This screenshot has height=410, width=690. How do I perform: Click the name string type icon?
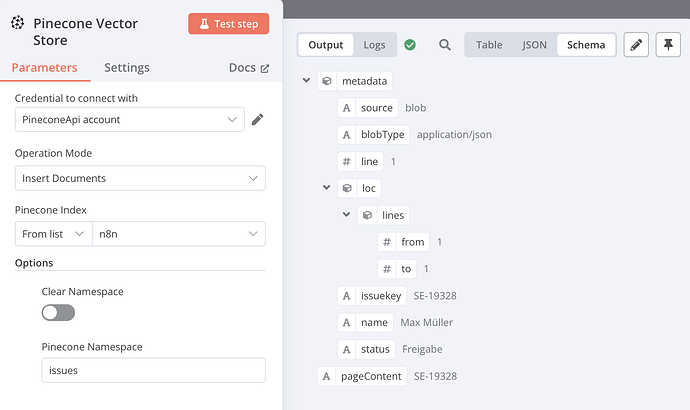click(347, 322)
